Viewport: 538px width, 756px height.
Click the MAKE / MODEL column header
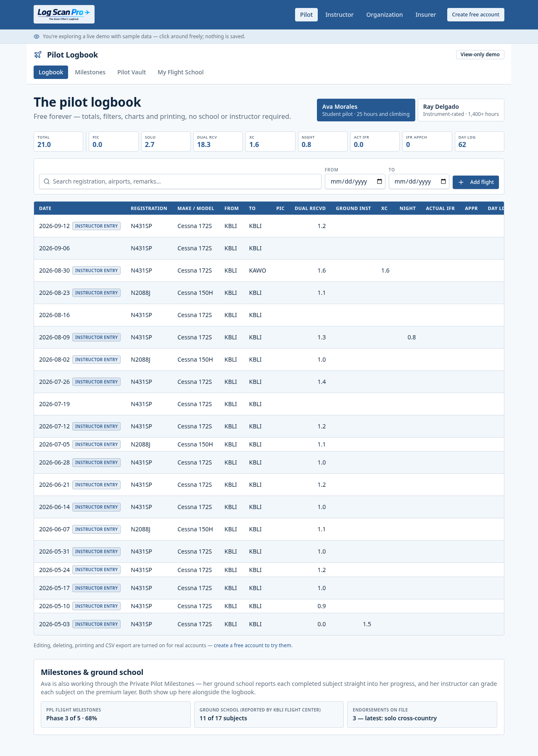[x=196, y=208]
